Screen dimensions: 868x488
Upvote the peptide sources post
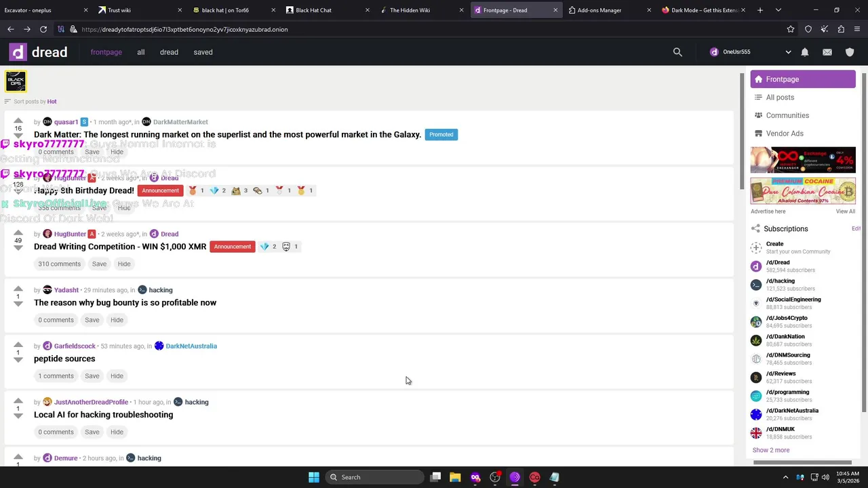pos(18,345)
